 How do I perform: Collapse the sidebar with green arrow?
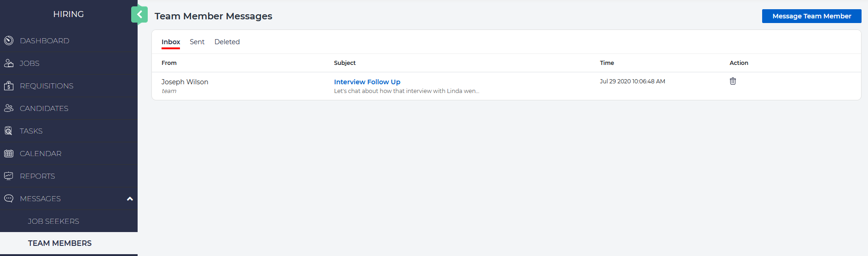click(139, 15)
